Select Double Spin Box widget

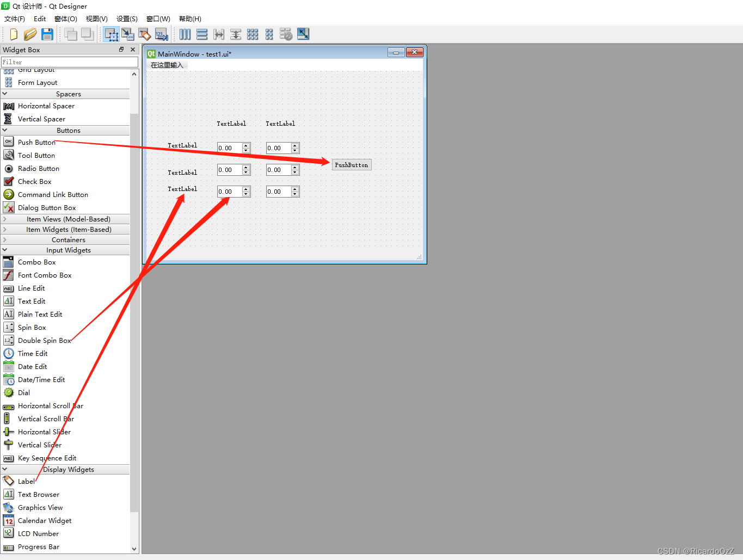coord(45,341)
